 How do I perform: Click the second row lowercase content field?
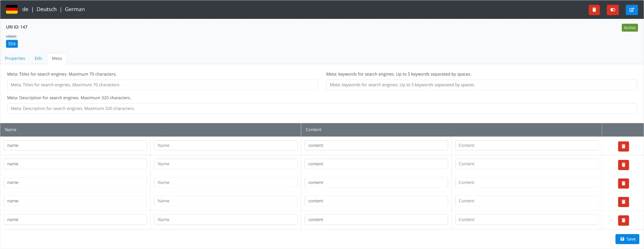(376, 164)
